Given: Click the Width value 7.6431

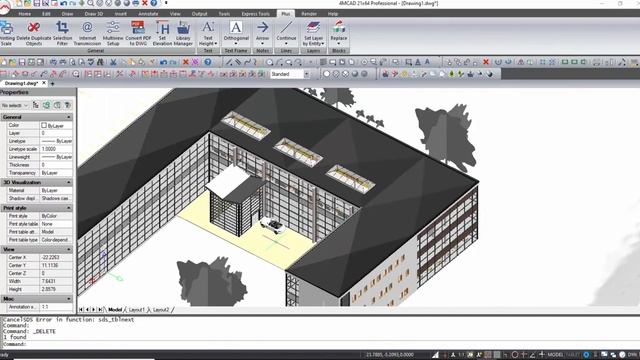Looking at the screenshot, I should pos(56,281).
